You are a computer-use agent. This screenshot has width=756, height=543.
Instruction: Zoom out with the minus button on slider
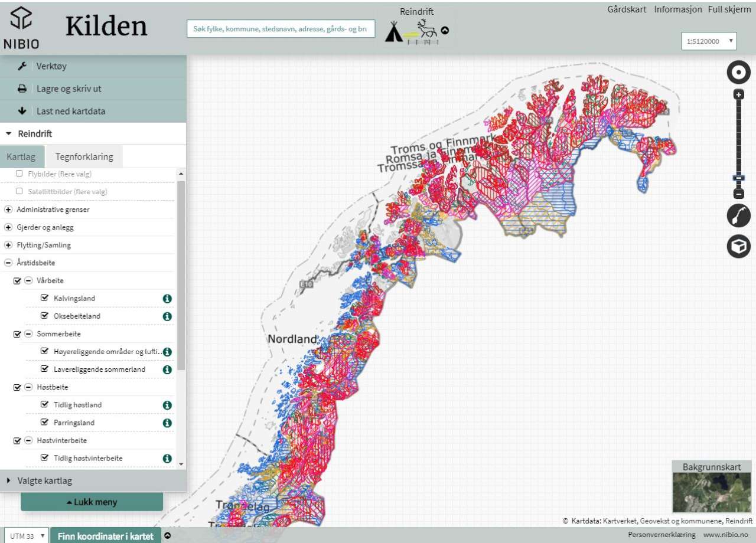click(x=738, y=194)
